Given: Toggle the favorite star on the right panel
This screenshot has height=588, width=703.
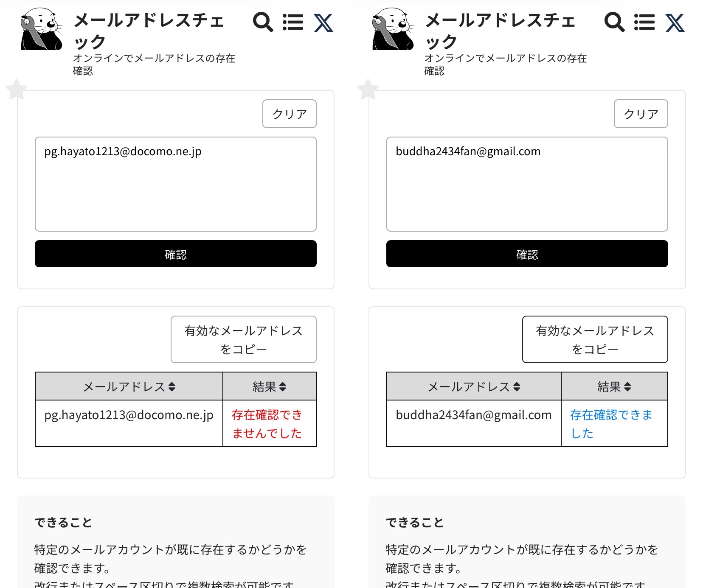Looking at the screenshot, I should [368, 90].
